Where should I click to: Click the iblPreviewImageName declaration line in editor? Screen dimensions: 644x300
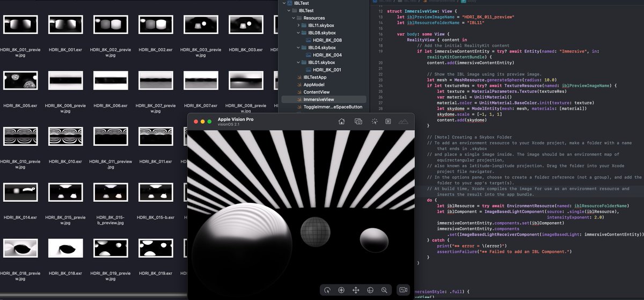(x=456, y=17)
